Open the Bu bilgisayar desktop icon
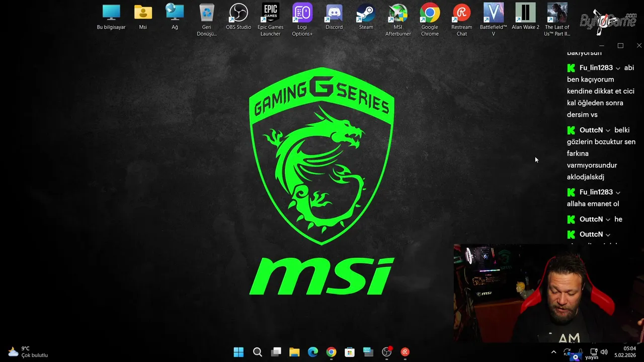644x362 pixels. coord(111,17)
